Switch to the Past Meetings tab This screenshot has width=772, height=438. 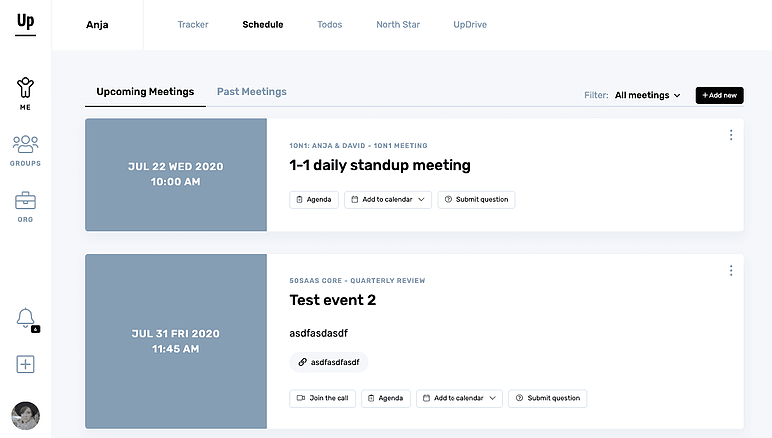click(x=252, y=92)
